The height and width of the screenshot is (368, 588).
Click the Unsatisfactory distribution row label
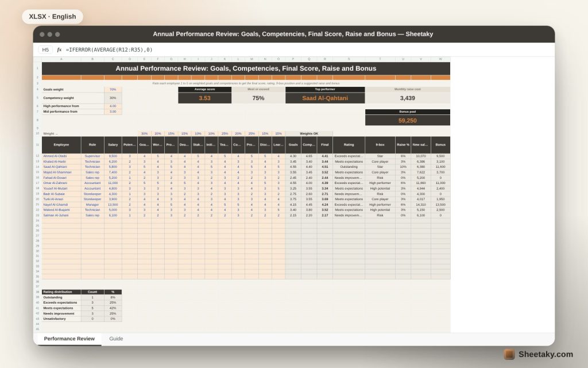(61, 319)
